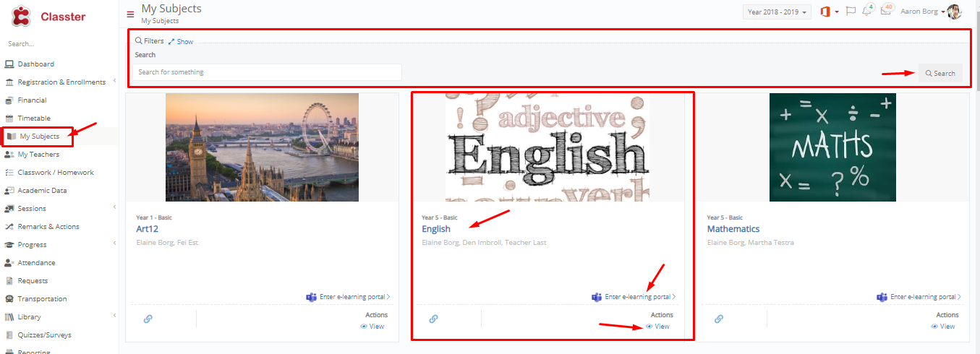The width and height of the screenshot is (980, 354).
Task: Open the Mathematics subject link
Action: pyautogui.click(x=733, y=229)
